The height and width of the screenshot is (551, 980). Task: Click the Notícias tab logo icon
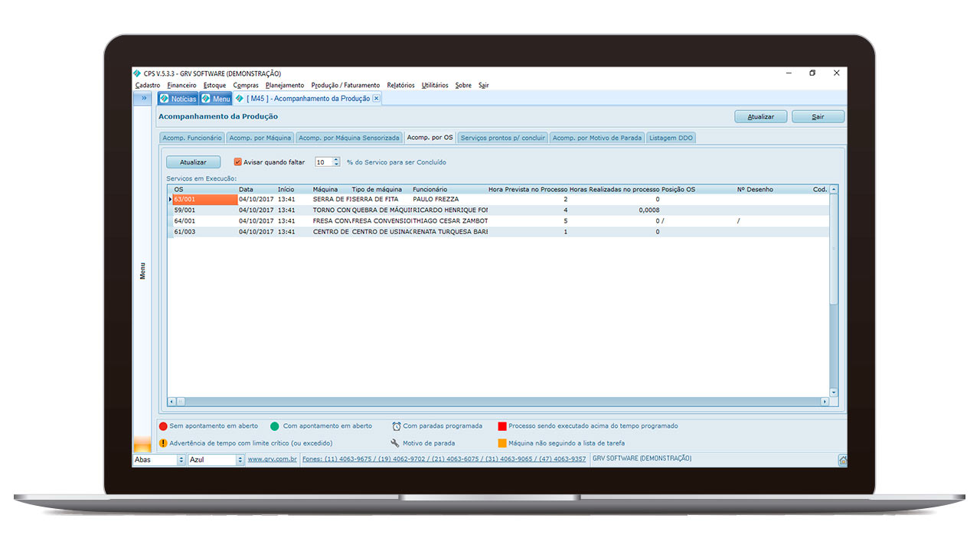[x=164, y=99]
